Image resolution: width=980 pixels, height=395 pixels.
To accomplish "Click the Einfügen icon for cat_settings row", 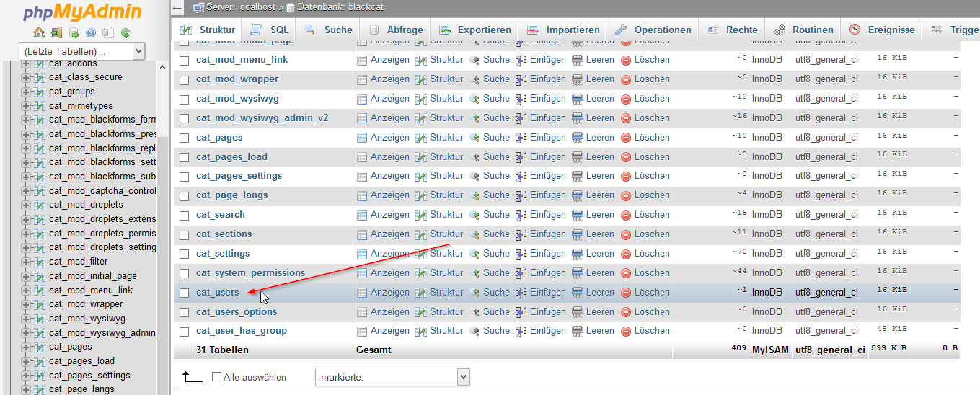I will [522, 254].
